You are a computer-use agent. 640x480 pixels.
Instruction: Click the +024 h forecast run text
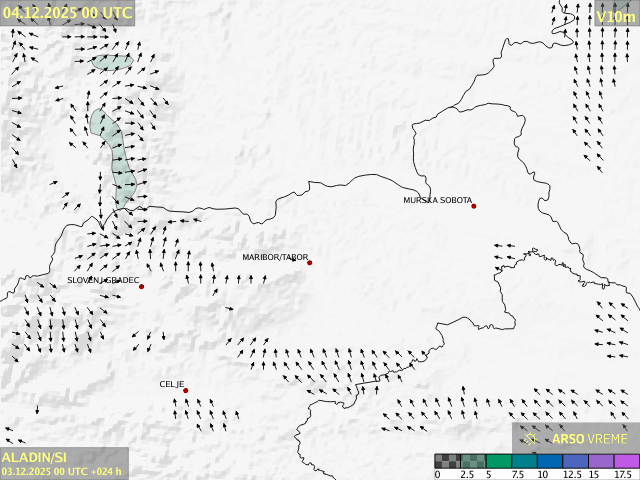click(104, 471)
